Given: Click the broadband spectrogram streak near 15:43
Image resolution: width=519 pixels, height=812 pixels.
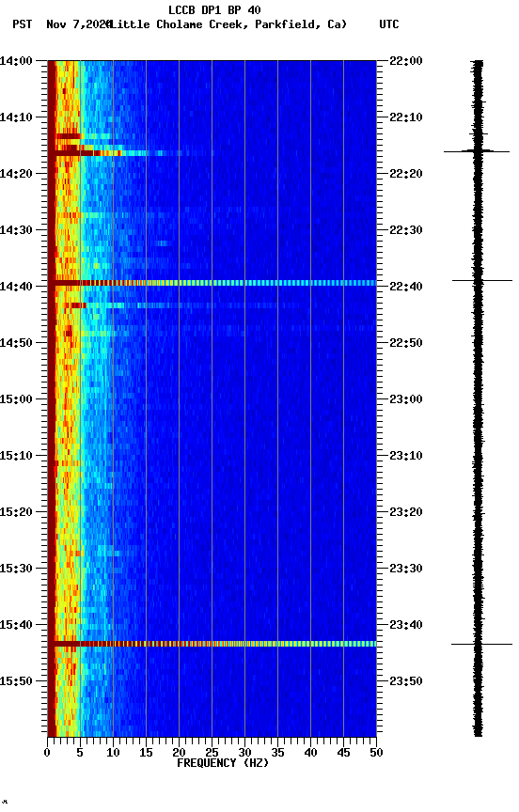Looking at the screenshot, I should (215, 644).
